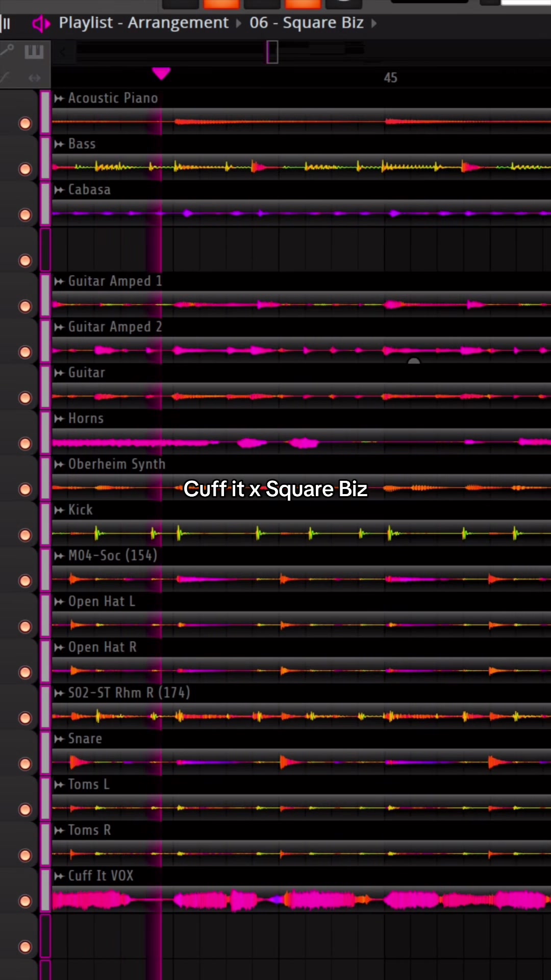Open the arrow after 06 - Square Biz
Screen dimensions: 551x980
[374, 23]
